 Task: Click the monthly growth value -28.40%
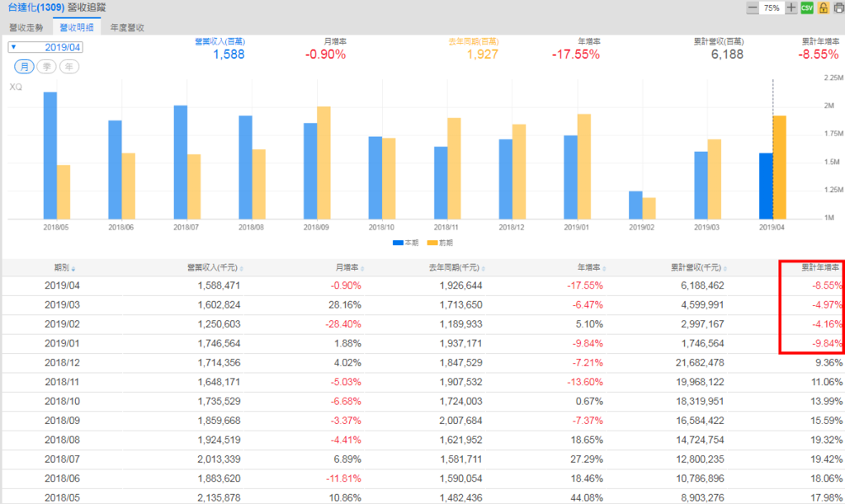click(x=343, y=324)
